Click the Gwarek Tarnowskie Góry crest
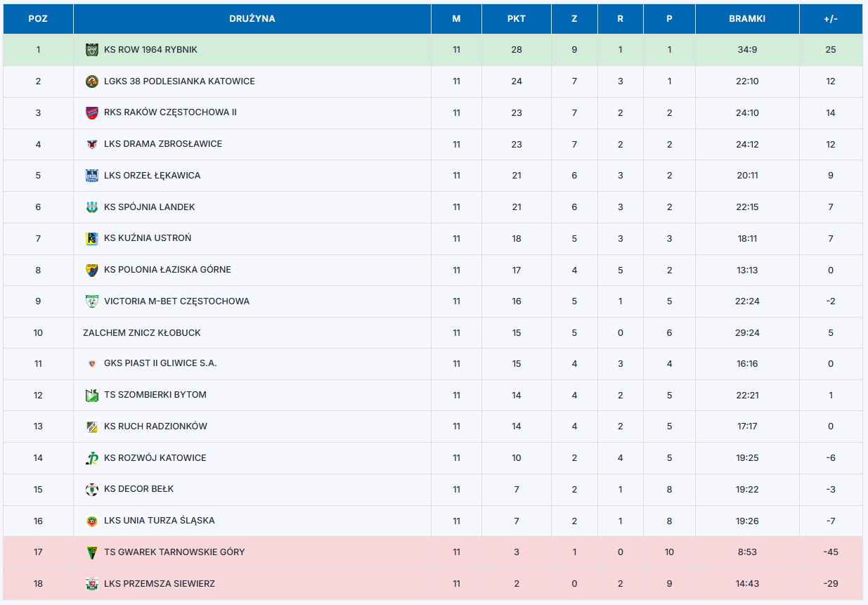Screen dimensions: 868x605 [91, 552]
